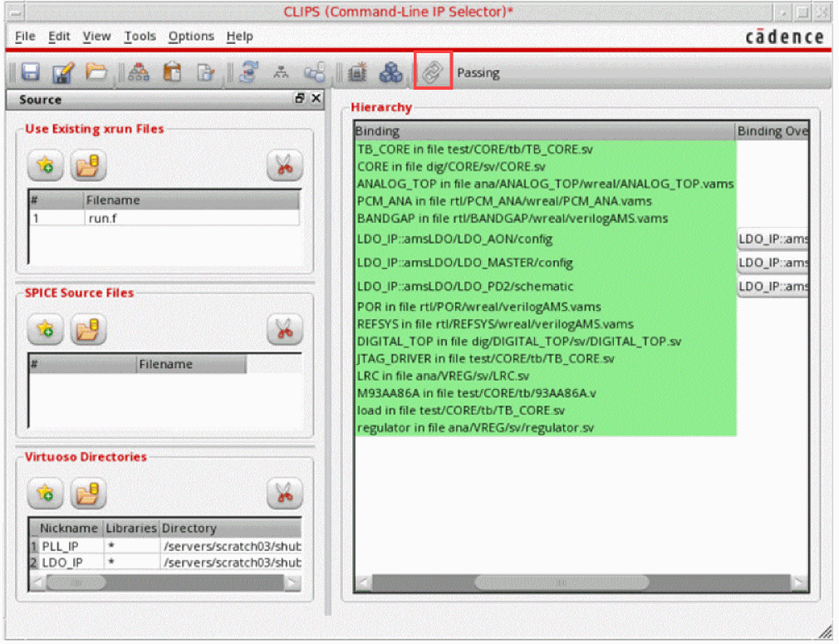Click Hierarchy scrollbar left arrow
This screenshot has width=839, height=644.
(x=364, y=583)
